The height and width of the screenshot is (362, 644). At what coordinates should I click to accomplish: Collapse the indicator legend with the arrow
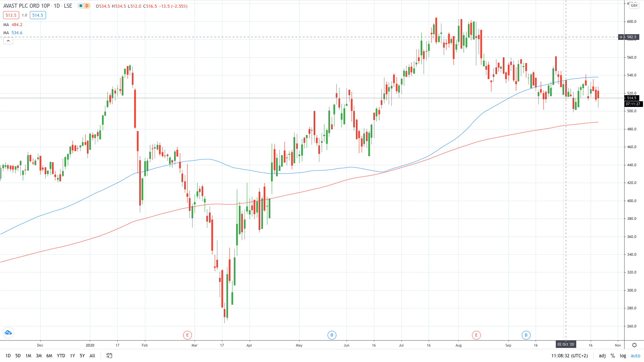[x=8, y=41]
